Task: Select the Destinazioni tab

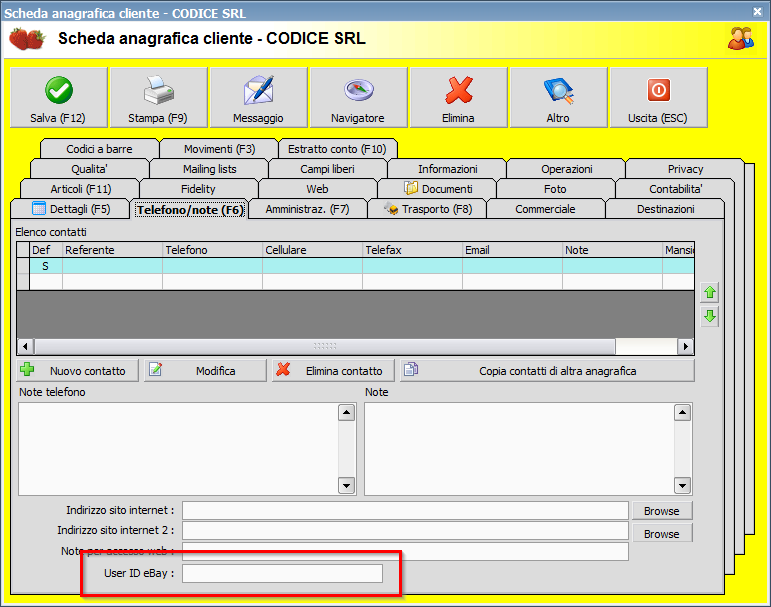Action: [x=666, y=209]
